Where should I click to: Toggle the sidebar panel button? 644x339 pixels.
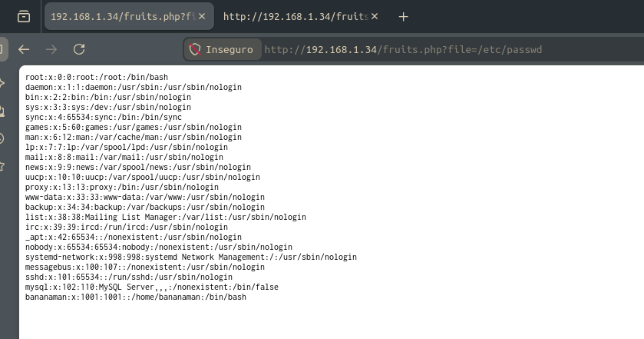[2, 49]
